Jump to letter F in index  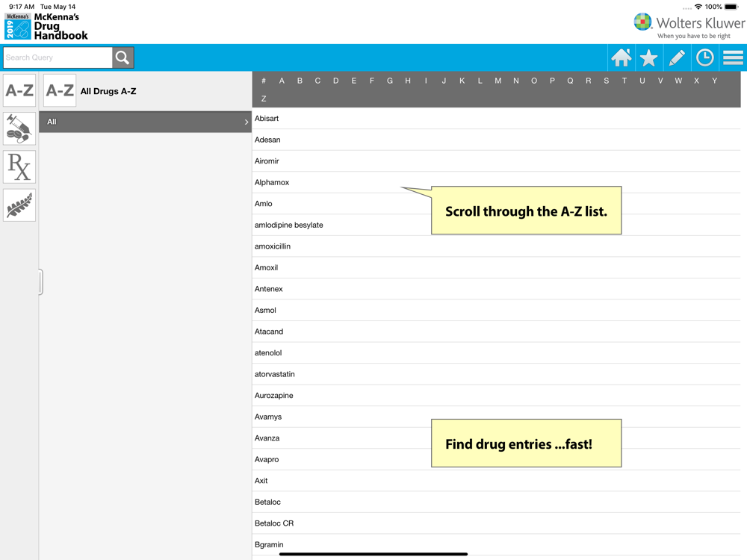pos(371,81)
